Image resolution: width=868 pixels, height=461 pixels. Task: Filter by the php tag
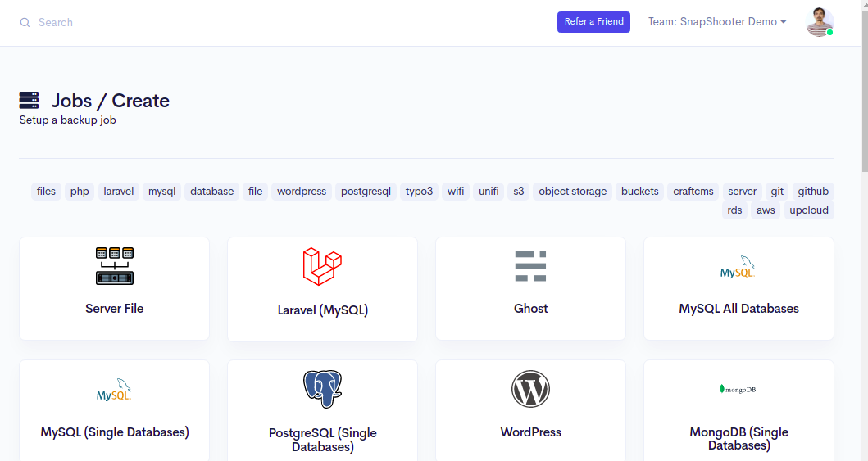80,192
